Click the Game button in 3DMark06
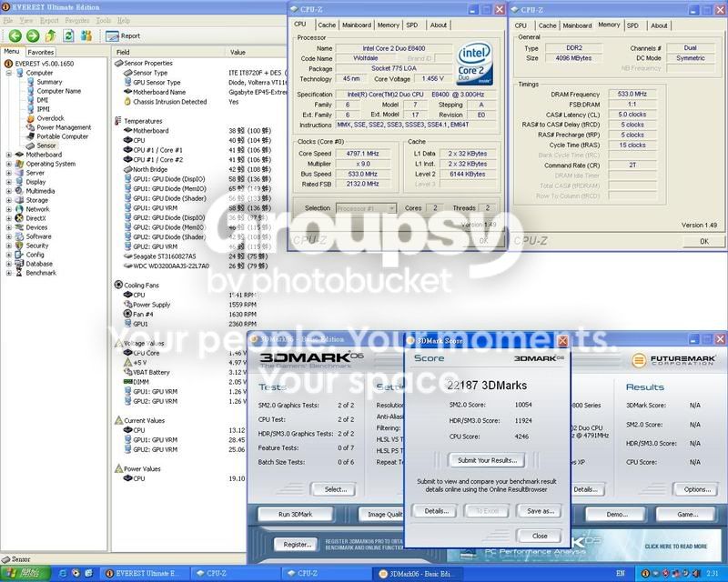The image size is (728, 582). pos(688,514)
